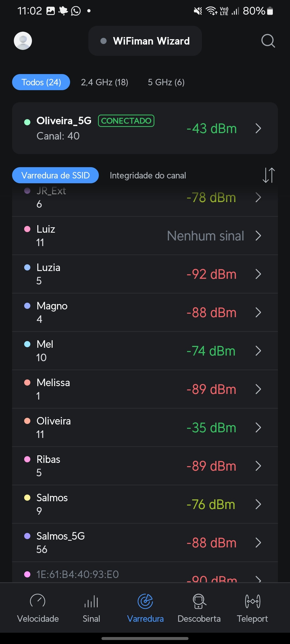Open the Velocidade speed test icon
Viewport: 290px width, 644px height.
click(x=38, y=601)
